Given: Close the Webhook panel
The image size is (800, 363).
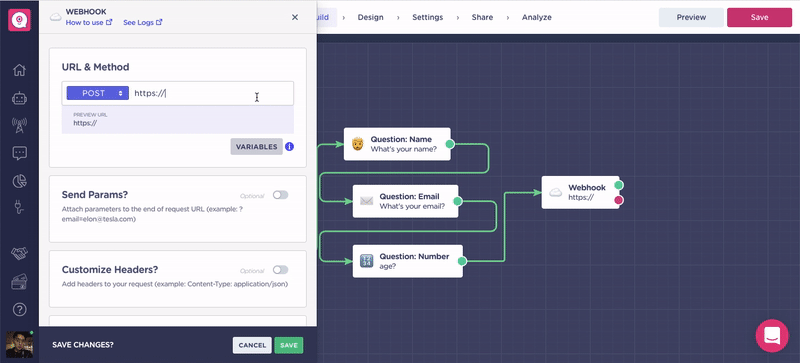Looking at the screenshot, I should [x=295, y=17].
